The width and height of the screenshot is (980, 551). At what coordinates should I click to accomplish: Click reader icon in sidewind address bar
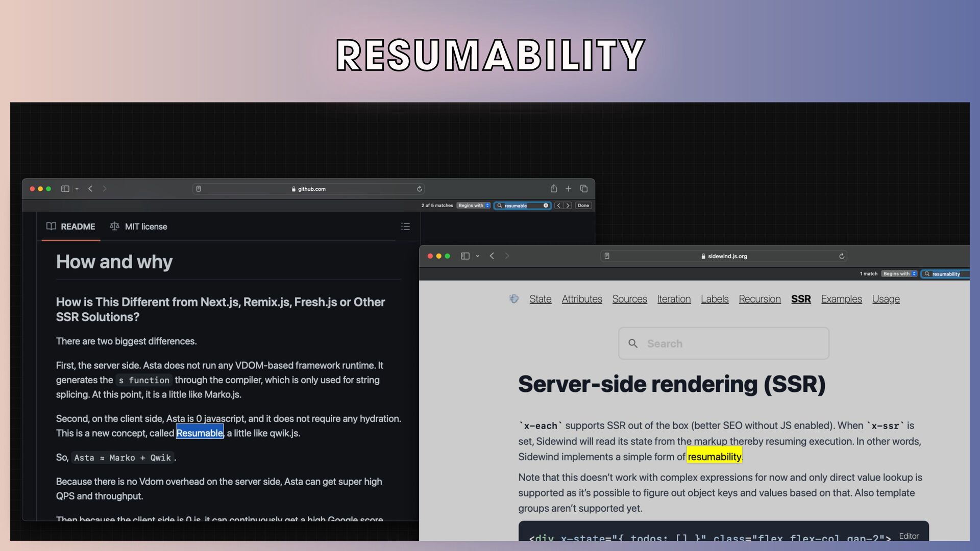coord(607,256)
